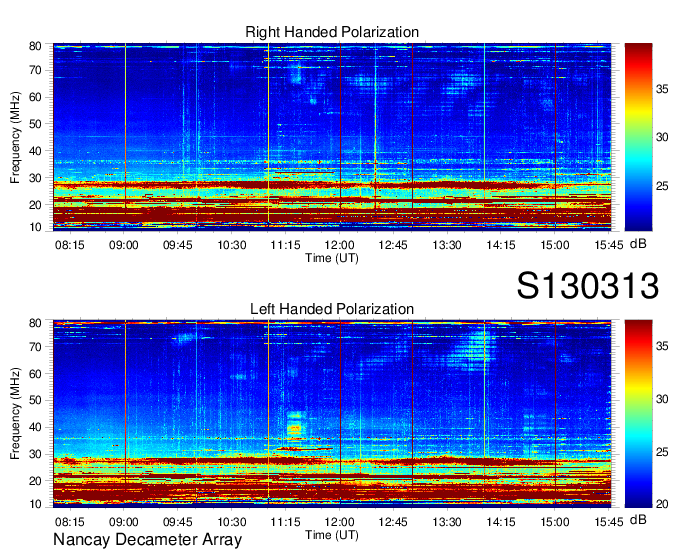The width and height of the screenshot is (680, 552).
Task: Click 15:00 tick under Right Handed plot
Action: point(555,245)
